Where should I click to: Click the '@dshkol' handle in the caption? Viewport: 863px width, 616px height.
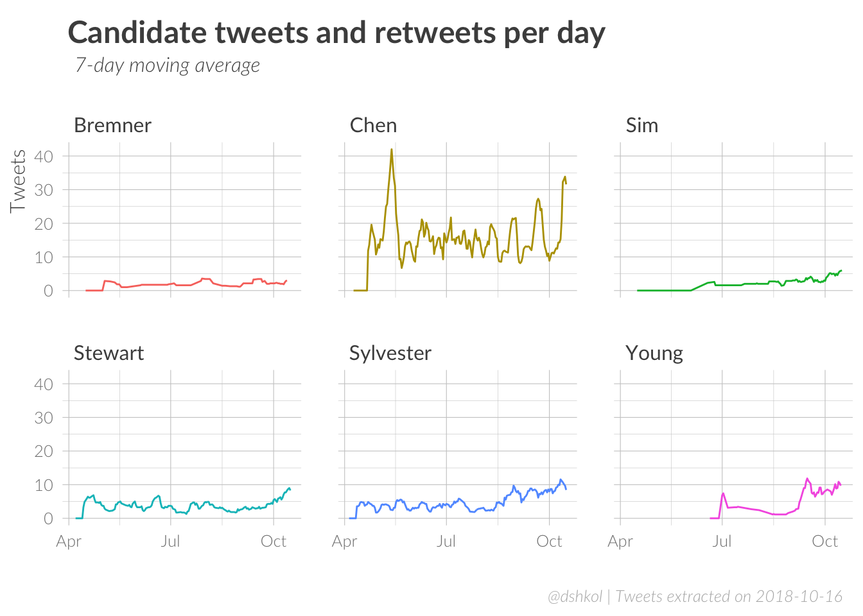coord(575,597)
